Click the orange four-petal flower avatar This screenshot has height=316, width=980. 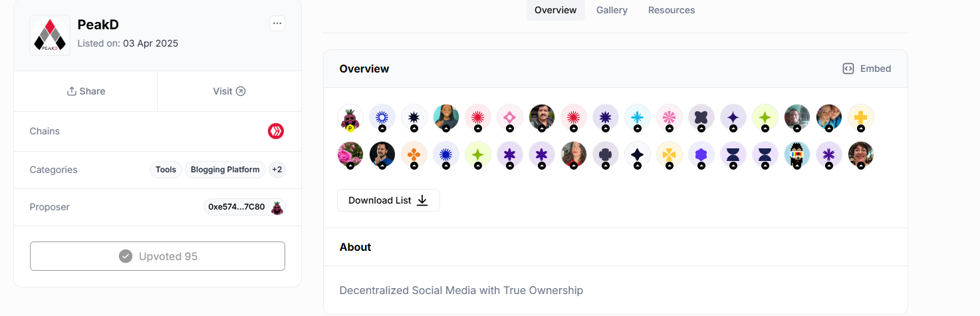414,154
